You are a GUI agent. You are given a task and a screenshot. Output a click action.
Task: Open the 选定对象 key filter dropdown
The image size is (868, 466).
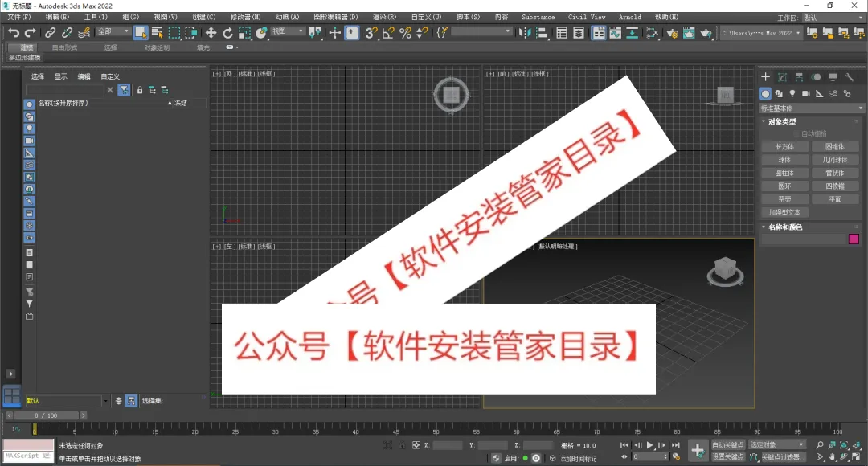(777, 444)
